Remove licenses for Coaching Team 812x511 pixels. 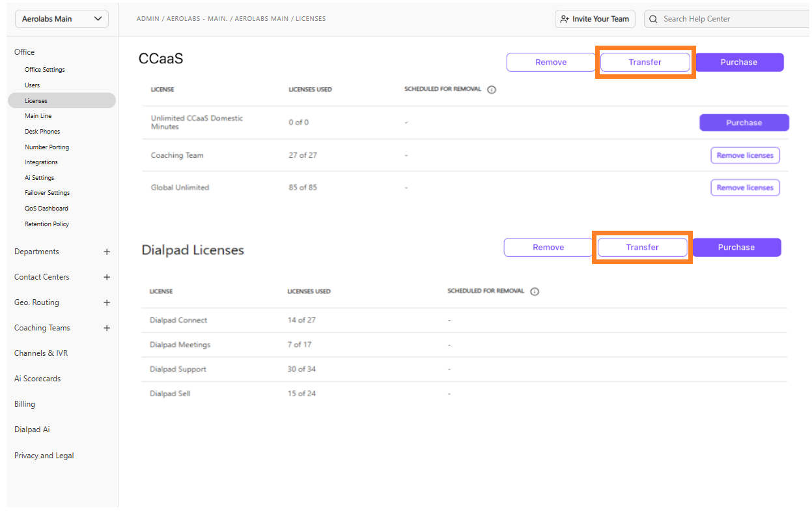point(745,155)
